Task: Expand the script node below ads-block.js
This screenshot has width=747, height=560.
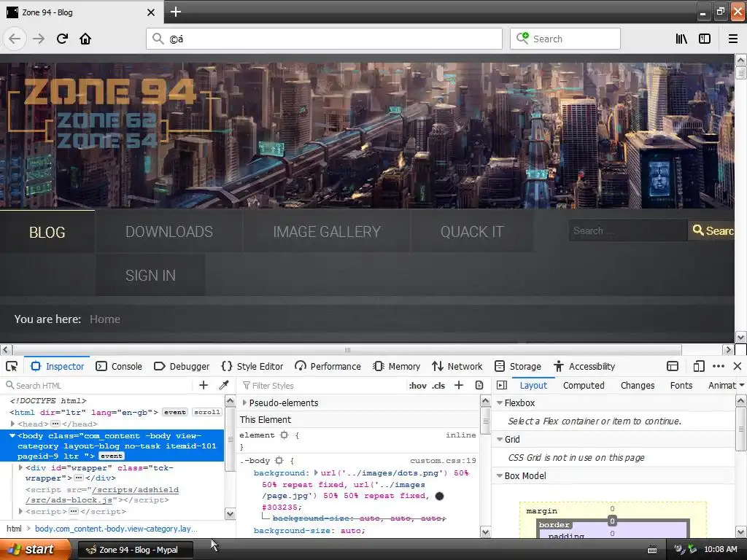Action: 20,511
